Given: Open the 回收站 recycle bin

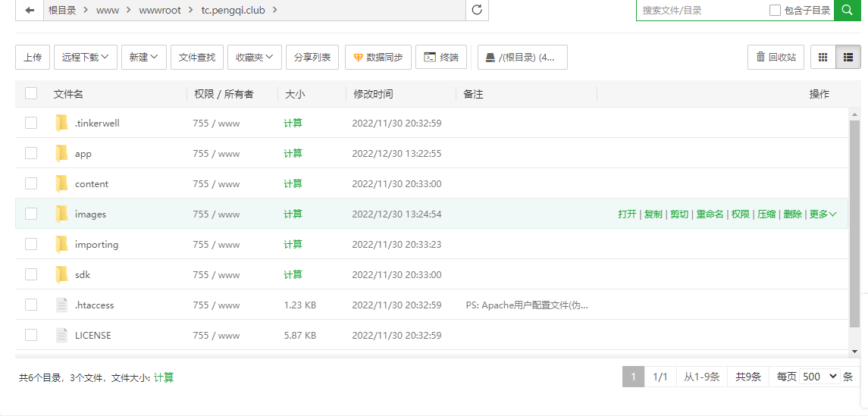Looking at the screenshot, I should point(776,57).
